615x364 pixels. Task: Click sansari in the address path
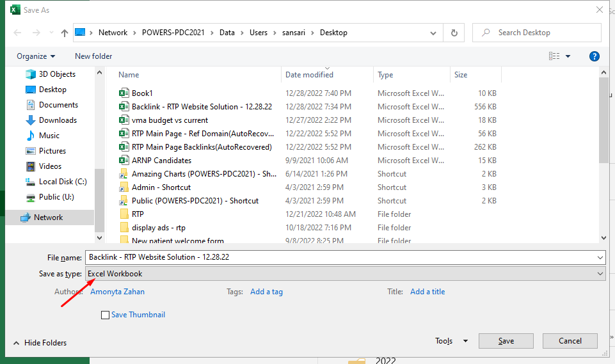pyautogui.click(x=293, y=33)
